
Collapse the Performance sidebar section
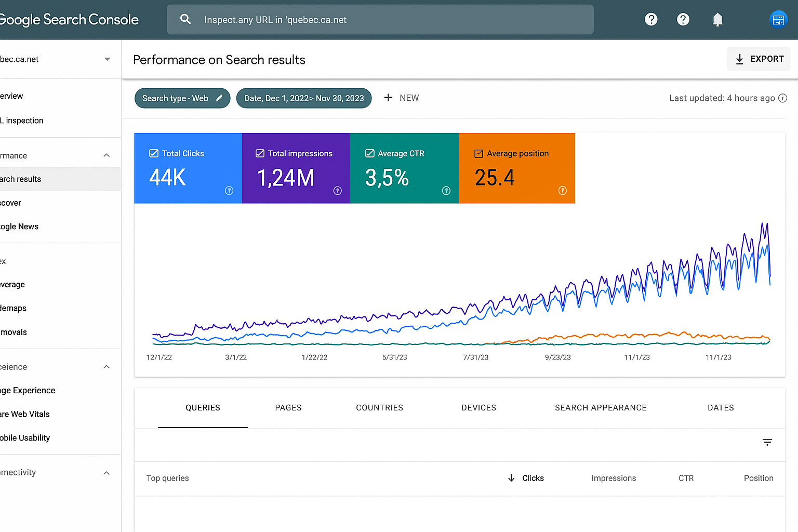pyautogui.click(x=107, y=155)
